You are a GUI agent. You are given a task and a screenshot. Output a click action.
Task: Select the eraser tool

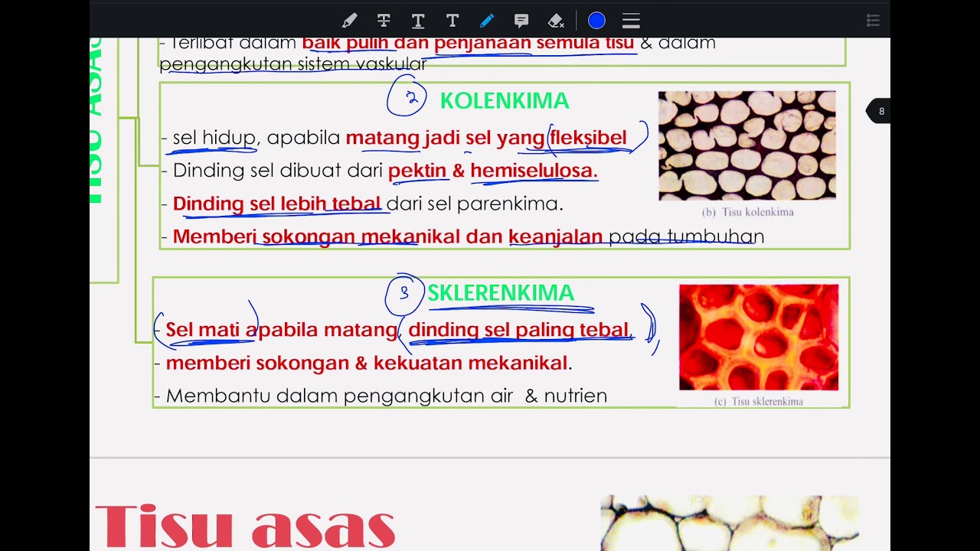(557, 21)
